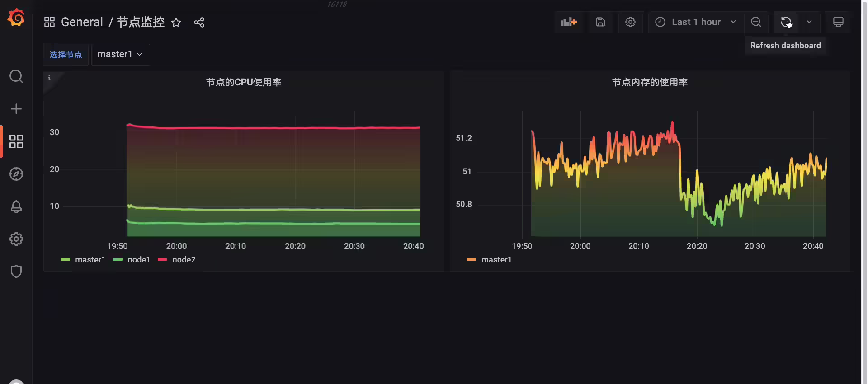This screenshot has height=384, width=868.
Task: Open the master1 node variable dropdown
Action: point(120,55)
